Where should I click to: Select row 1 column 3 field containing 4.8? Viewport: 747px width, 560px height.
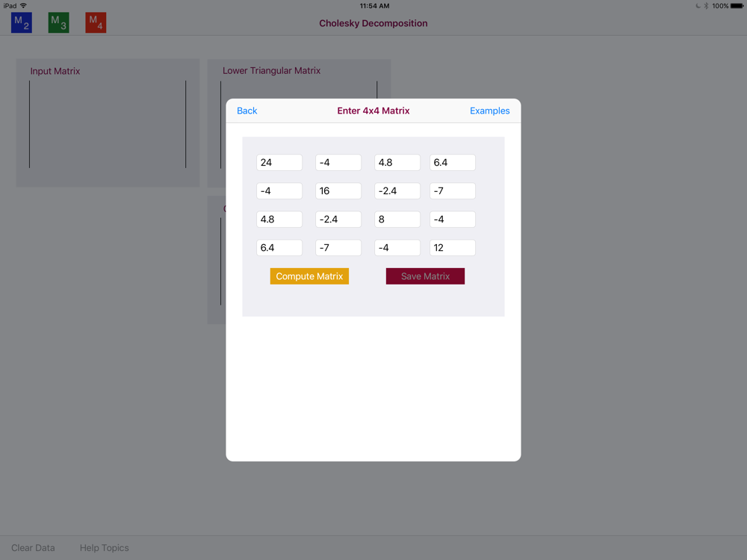click(397, 162)
